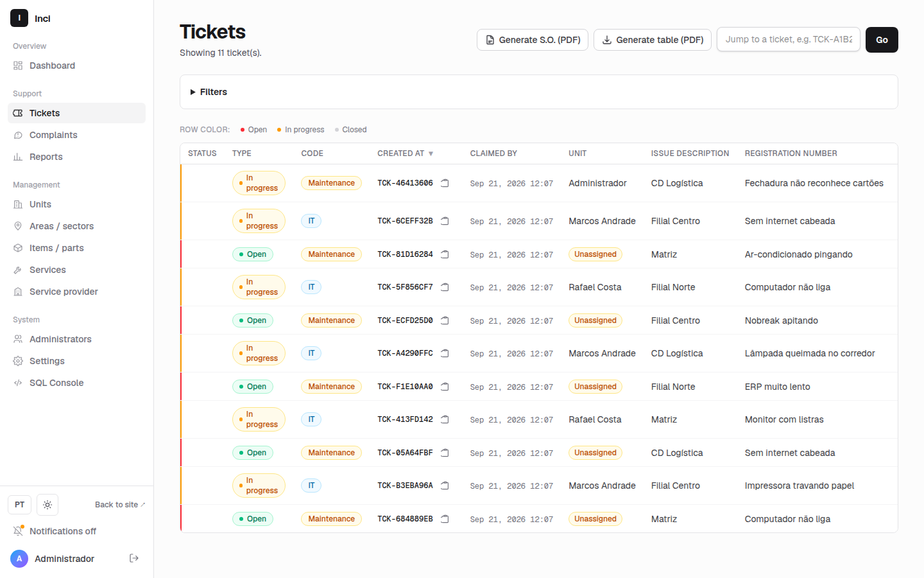The width and height of the screenshot is (924, 578).
Task: Focus the Jump to a ticket field
Action: [789, 39]
